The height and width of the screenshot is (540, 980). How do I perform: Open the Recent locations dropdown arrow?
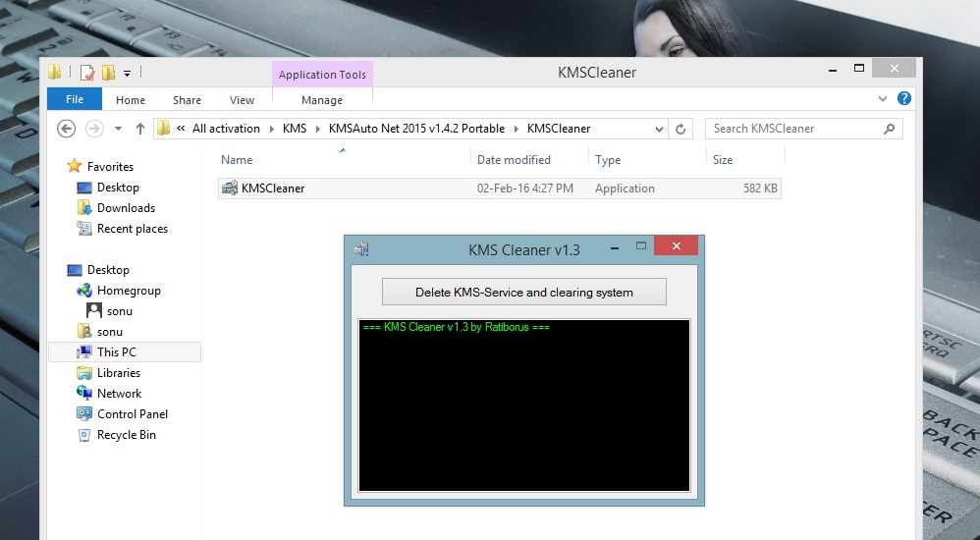[118, 129]
